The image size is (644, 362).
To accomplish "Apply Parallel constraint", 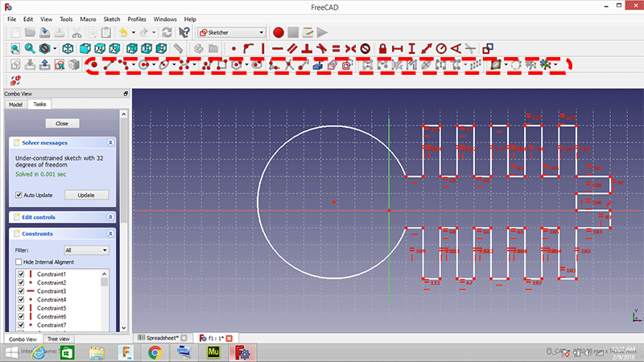I will 292,49.
